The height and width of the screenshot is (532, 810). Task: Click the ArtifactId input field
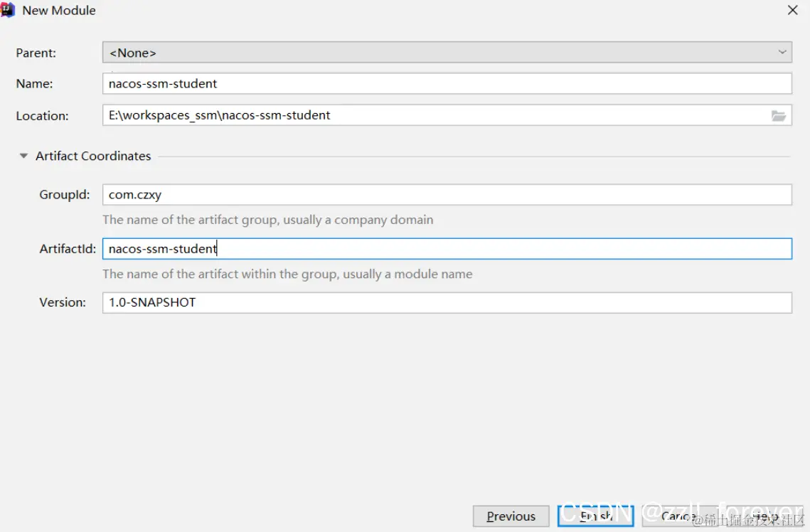click(447, 248)
